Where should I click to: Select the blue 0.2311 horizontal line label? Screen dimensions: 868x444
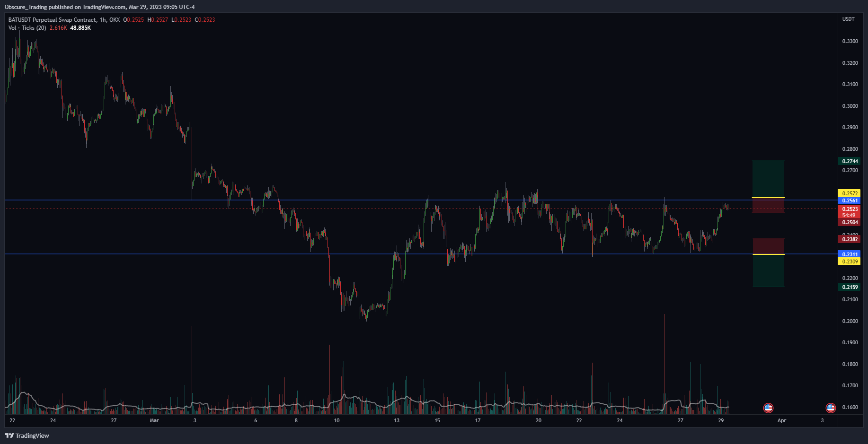850,254
